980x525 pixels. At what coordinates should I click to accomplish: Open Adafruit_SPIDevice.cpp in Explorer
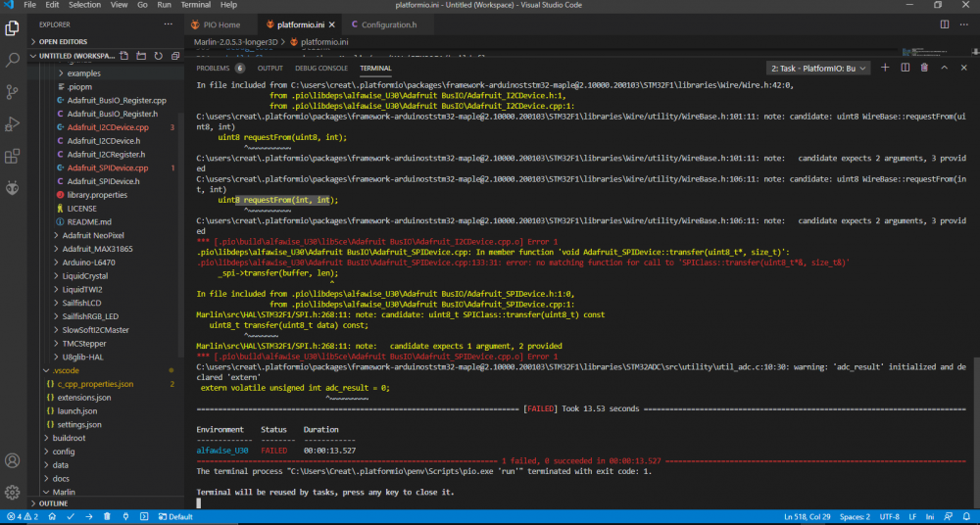(x=108, y=168)
